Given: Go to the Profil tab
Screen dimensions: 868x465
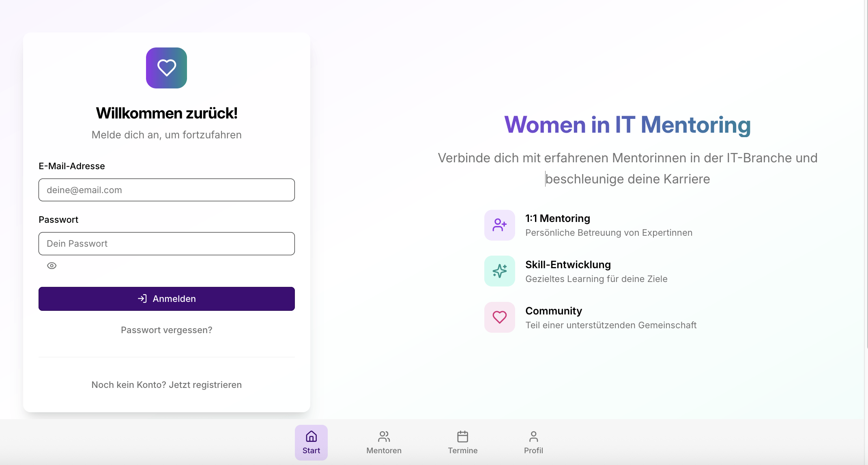Looking at the screenshot, I should (533, 443).
